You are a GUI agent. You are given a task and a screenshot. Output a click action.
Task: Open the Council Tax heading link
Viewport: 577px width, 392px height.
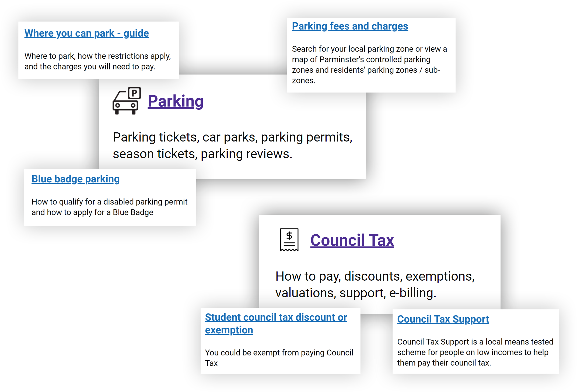(x=352, y=240)
